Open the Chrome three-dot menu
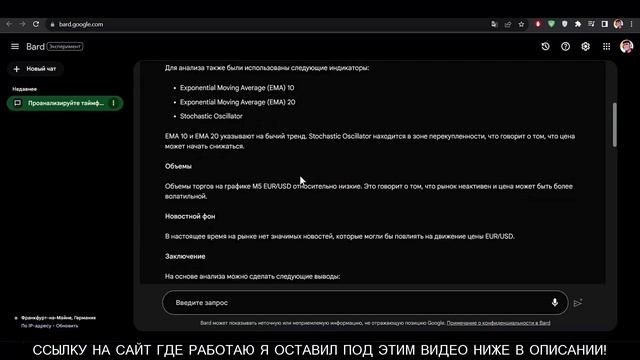This screenshot has width=640, height=360. point(631,24)
